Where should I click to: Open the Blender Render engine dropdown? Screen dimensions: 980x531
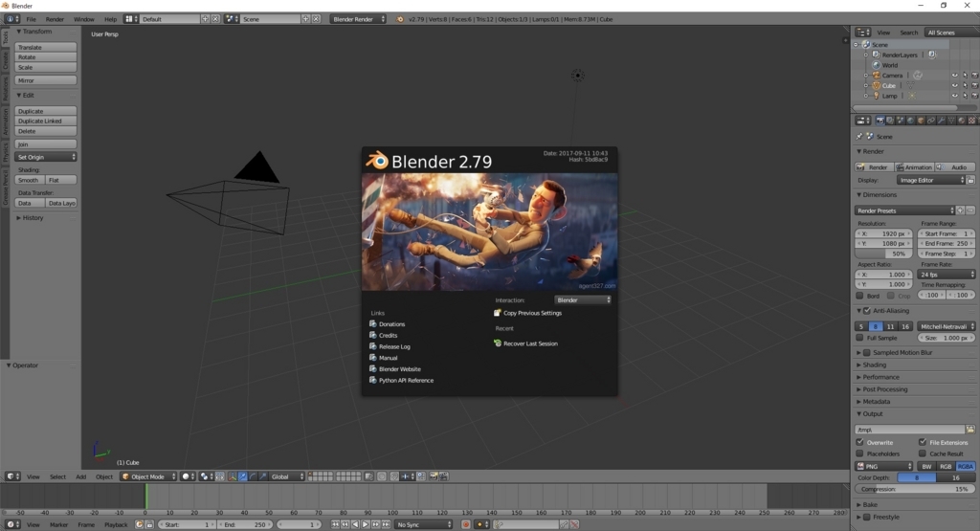pos(358,19)
